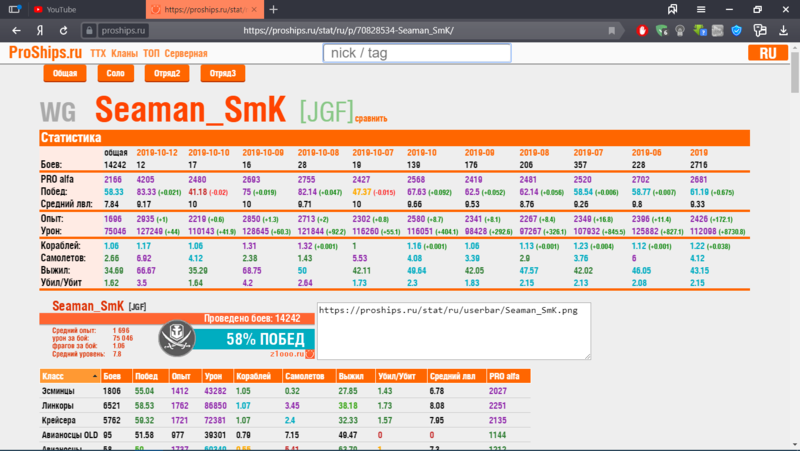Switch language with the RU button

768,53
